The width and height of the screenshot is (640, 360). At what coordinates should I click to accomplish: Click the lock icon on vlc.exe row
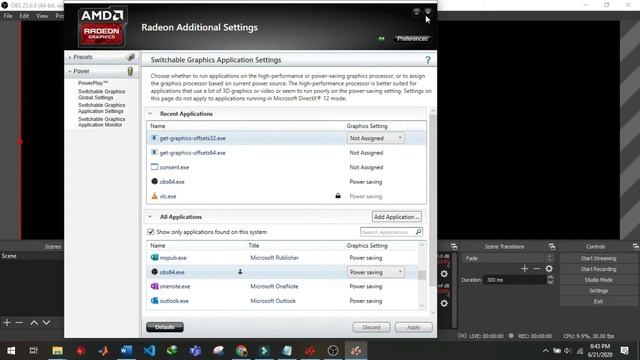click(x=338, y=196)
